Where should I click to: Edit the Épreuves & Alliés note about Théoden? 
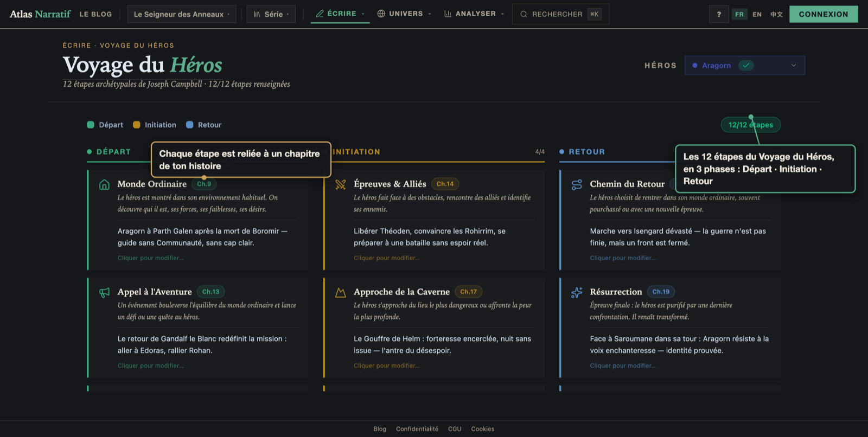(444, 237)
